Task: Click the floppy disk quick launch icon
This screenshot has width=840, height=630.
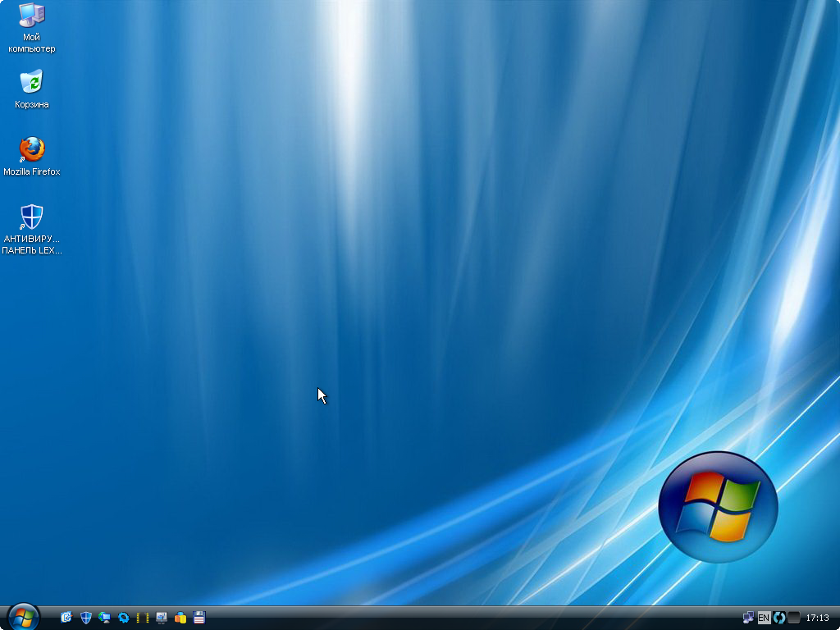Action: click(x=199, y=618)
